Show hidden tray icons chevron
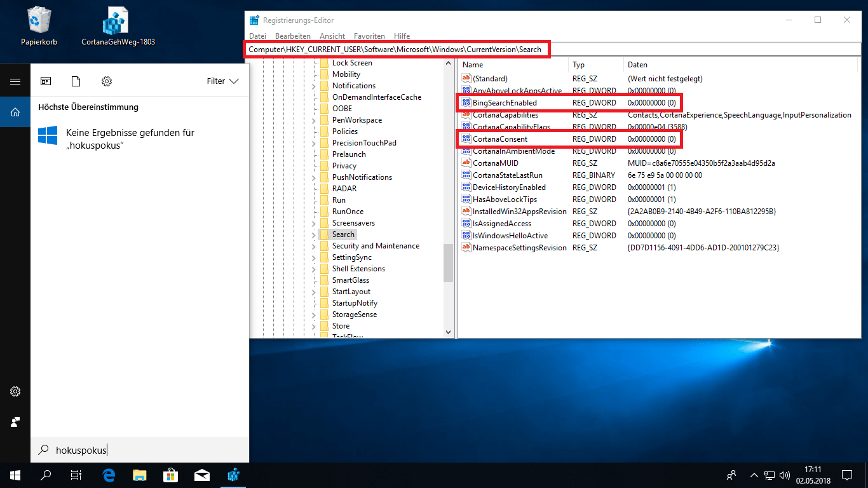868x488 pixels. (x=754, y=475)
